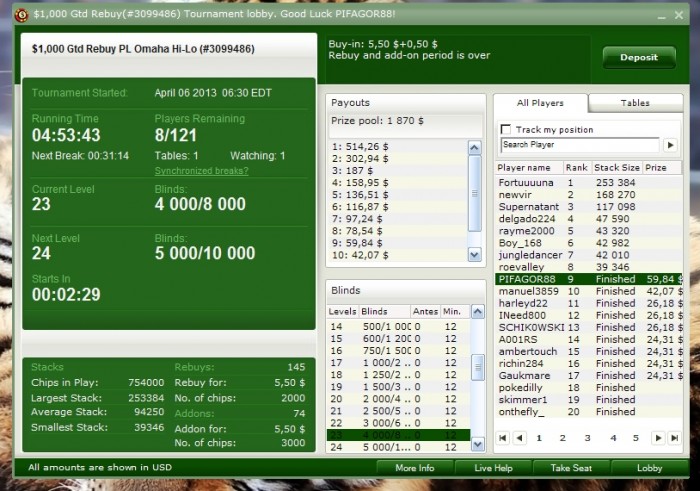Select player Fortuuuuna row
This screenshot has width=700, height=491.
tap(588, 183)
